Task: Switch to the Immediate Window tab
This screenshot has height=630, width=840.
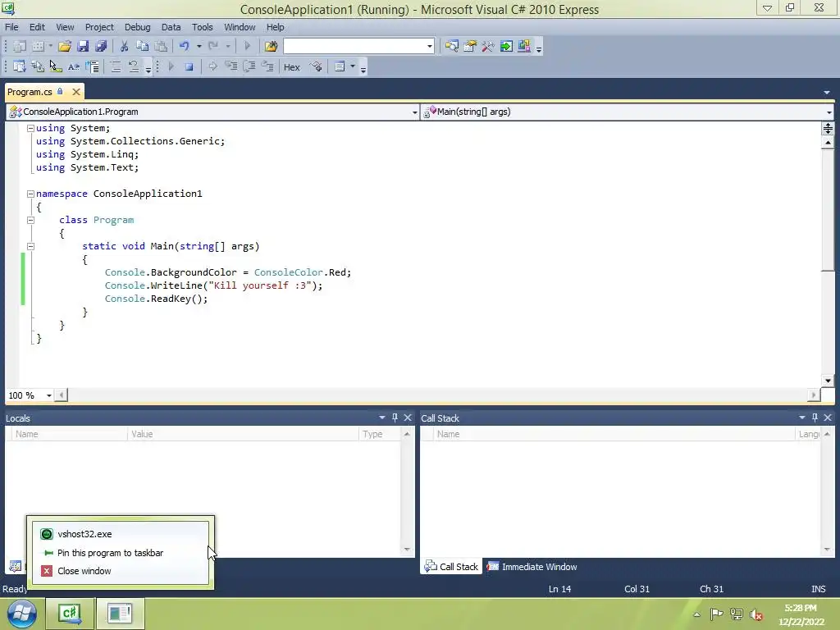Action: click(x=532, y=567)
